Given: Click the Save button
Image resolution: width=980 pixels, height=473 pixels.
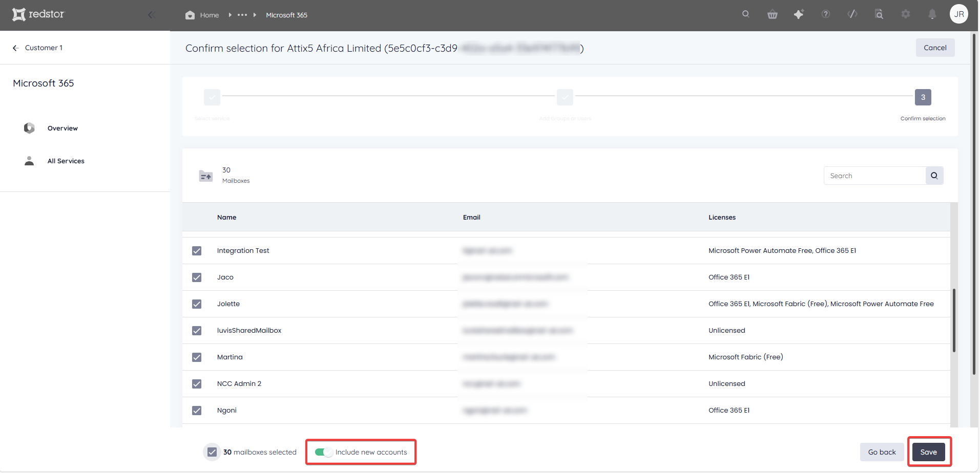Looking at the screenshot, I should pos(928,452).
